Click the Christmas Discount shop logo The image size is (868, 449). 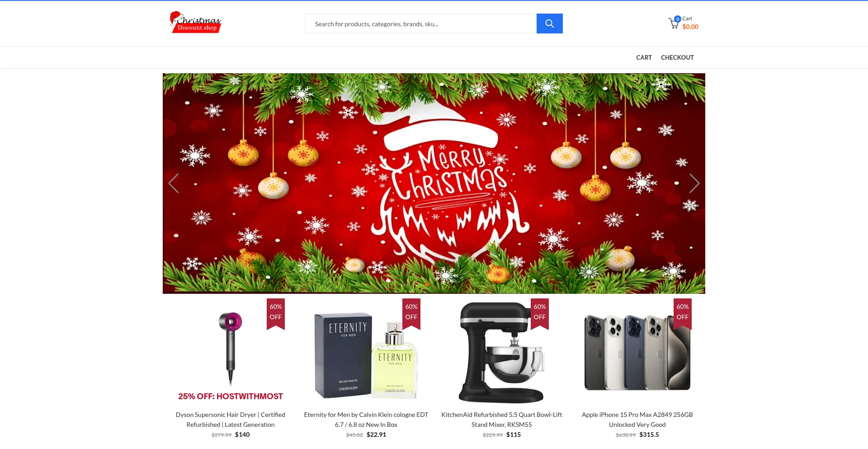(196, 22)
